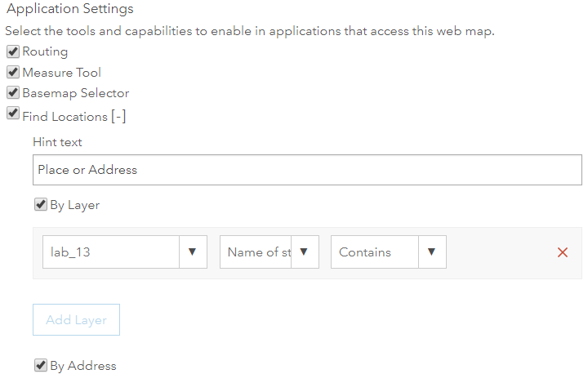This screenshot has width=588, height=383.
Task: Open the Contains condition combo box
Action: tap(375, 252)
